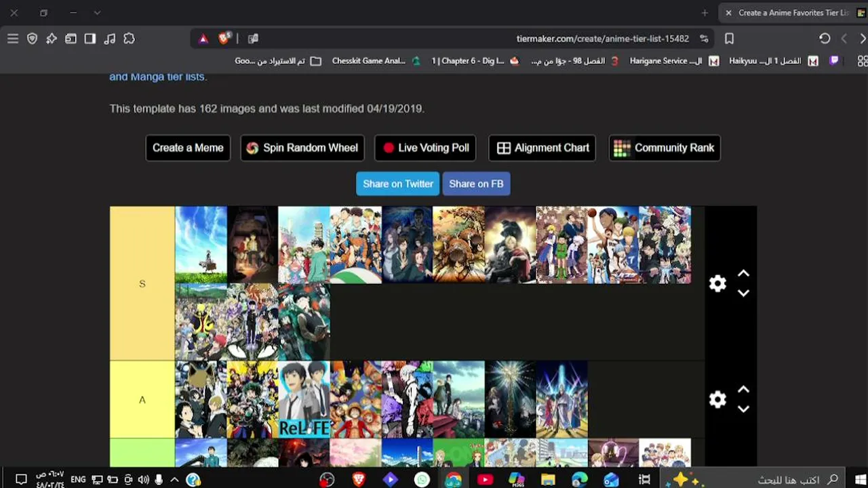The height and width of the screenshot is (488, 868).
Task: Select the My Hero Academia thumbnail in A tier
Action: coord(252,399)
